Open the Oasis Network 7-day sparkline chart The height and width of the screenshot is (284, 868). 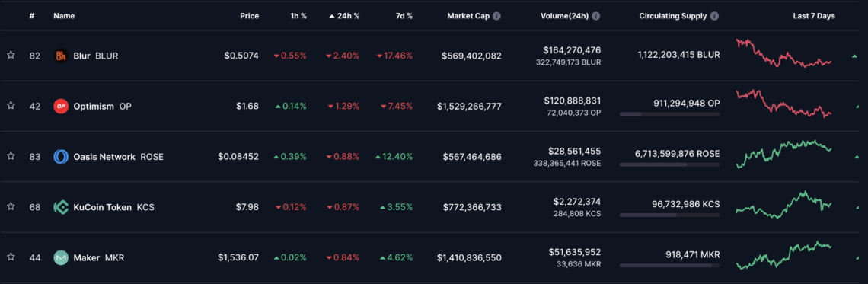(783, 154)
